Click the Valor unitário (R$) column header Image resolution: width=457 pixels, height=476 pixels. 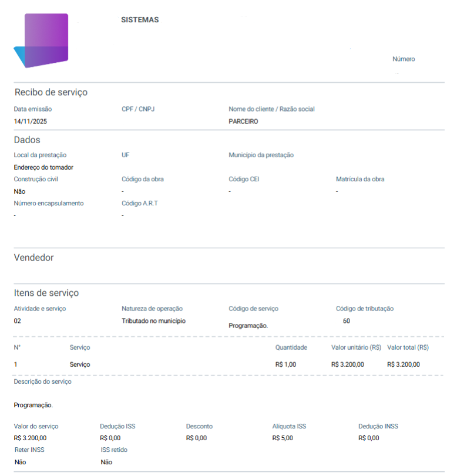[356, 347]
